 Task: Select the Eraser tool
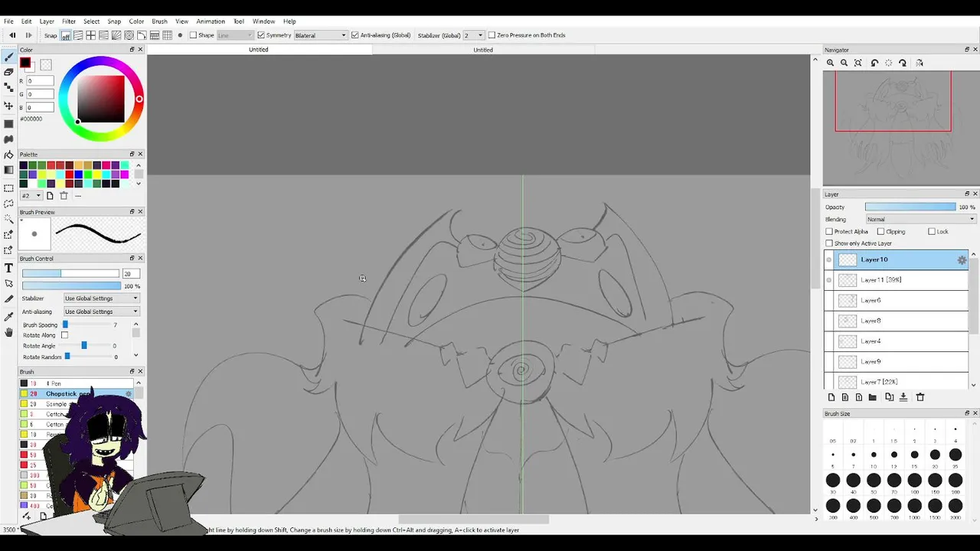click(x=8, y=72)
